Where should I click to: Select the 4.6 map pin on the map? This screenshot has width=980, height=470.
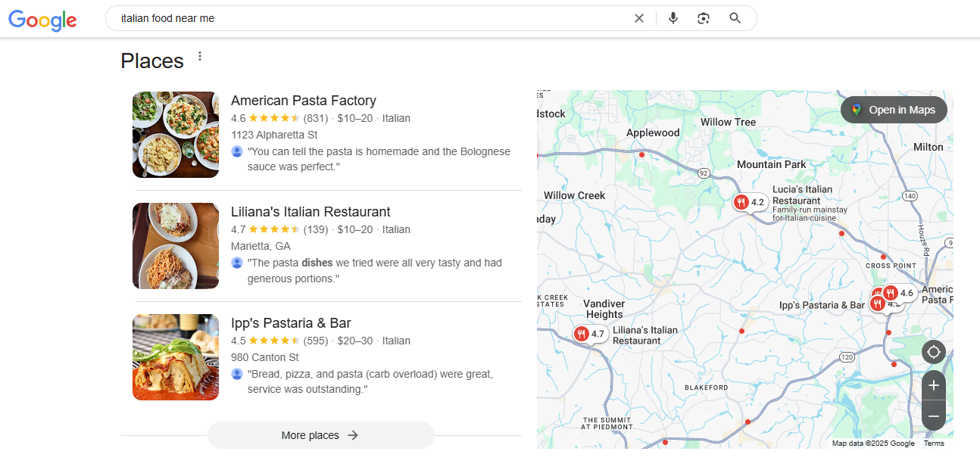pyautogui.click(x=899, y=293)
